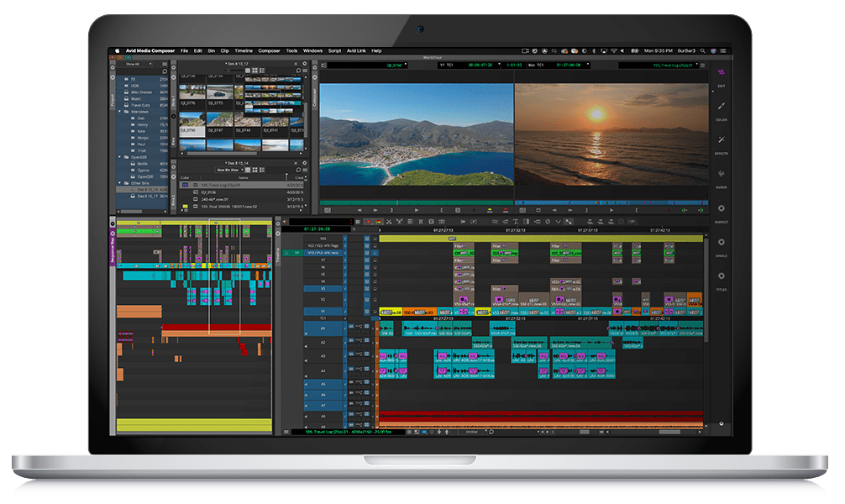Open hamburger menu of the Des 8 10_14 bin
Viewport: 845px width, 504px height.
[x=304, y=170]
